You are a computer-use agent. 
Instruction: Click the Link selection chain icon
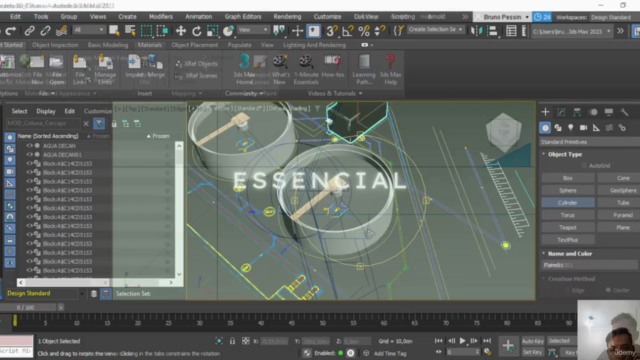tap(29, 31)
